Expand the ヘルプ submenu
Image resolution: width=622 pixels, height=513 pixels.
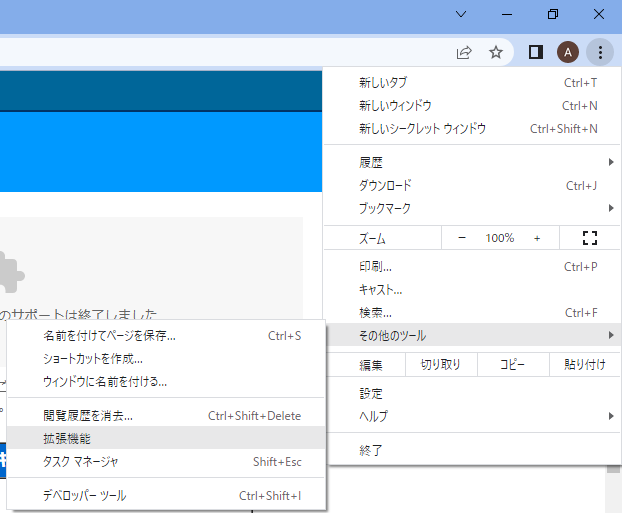[x=472, y=416]
